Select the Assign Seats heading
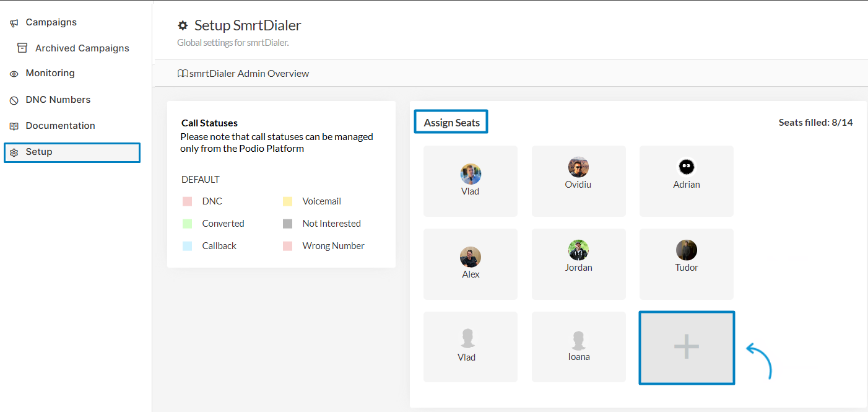The width and height of the screenshot is (868, 412). 451,123
